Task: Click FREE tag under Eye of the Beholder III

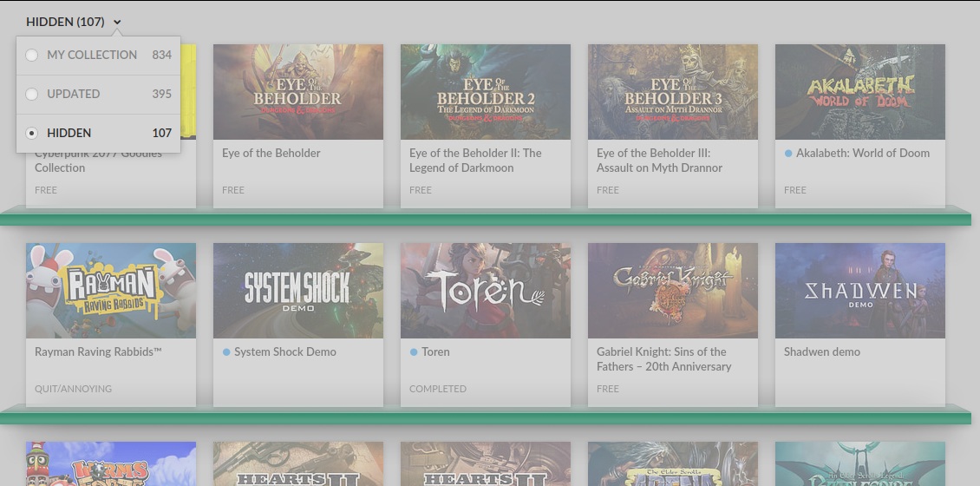Action: (607, 190)
